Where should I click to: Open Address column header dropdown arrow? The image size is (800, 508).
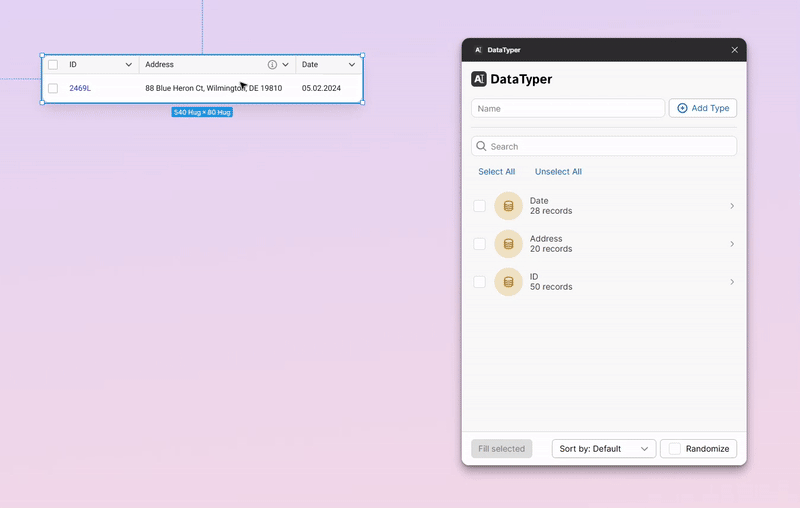pyautogui.click(x=285, y=65)
